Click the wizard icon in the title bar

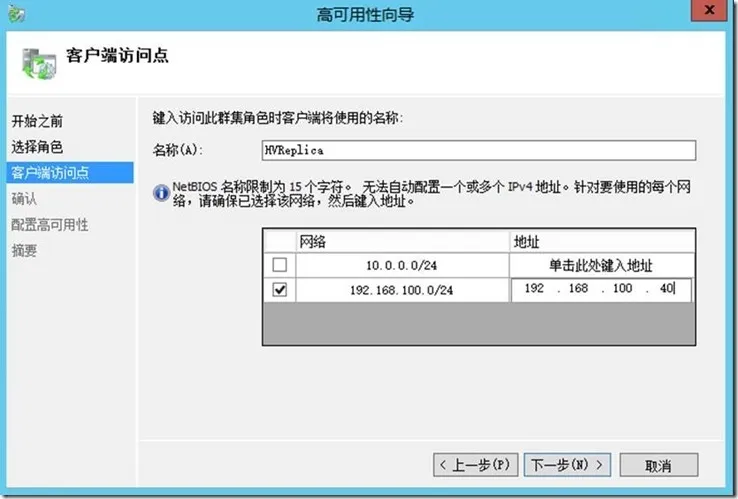(x=17, y=14)
